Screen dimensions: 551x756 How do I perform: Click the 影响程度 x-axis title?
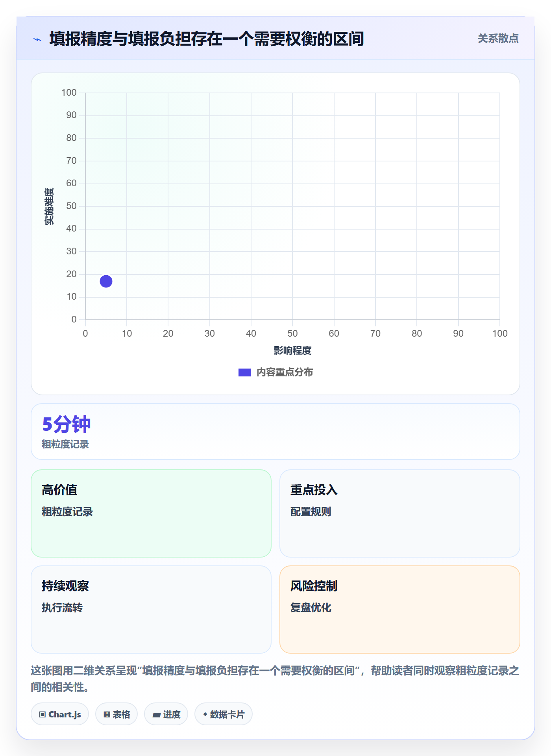point(292,350)
